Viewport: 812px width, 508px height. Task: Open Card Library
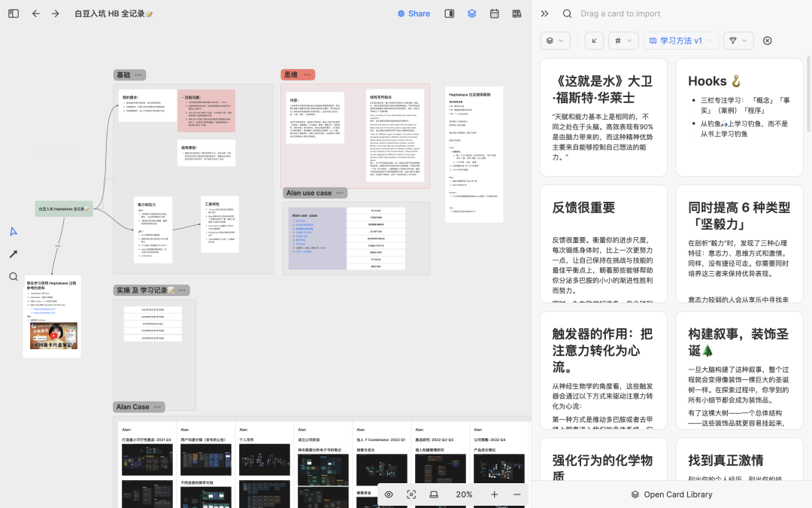click(671, 494)
